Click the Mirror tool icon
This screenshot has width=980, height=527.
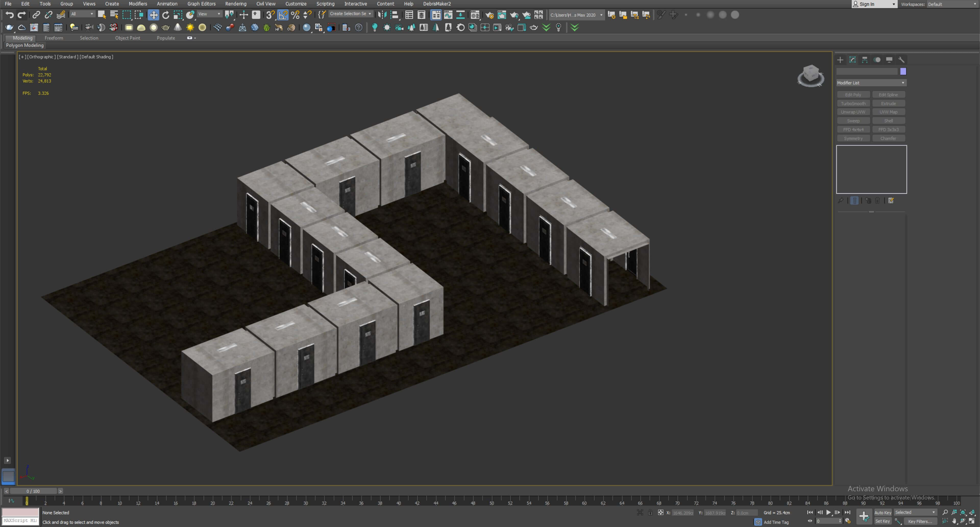(382, 15)
